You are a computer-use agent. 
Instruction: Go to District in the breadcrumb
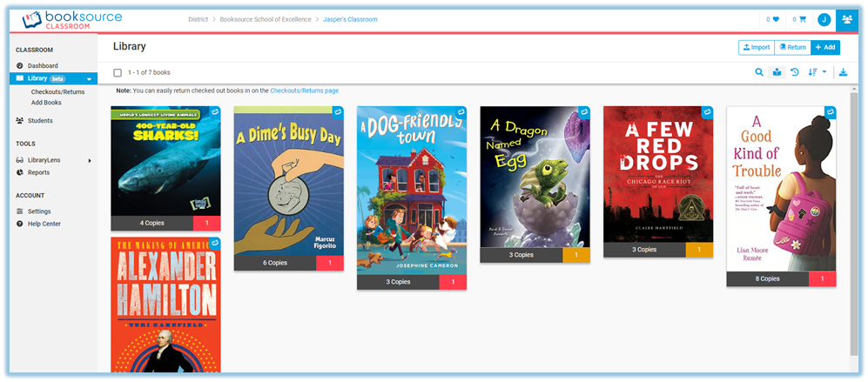(x=198, y=19)
